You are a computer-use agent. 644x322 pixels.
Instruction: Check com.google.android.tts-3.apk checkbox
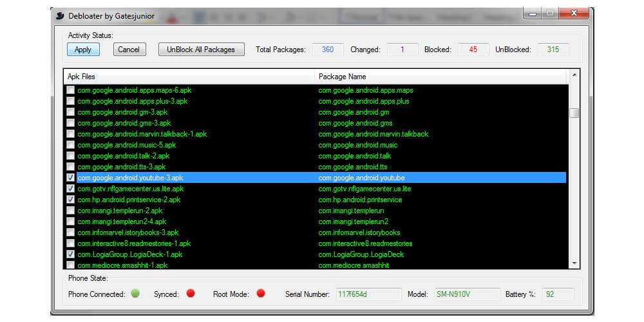(x=71, y=167)
